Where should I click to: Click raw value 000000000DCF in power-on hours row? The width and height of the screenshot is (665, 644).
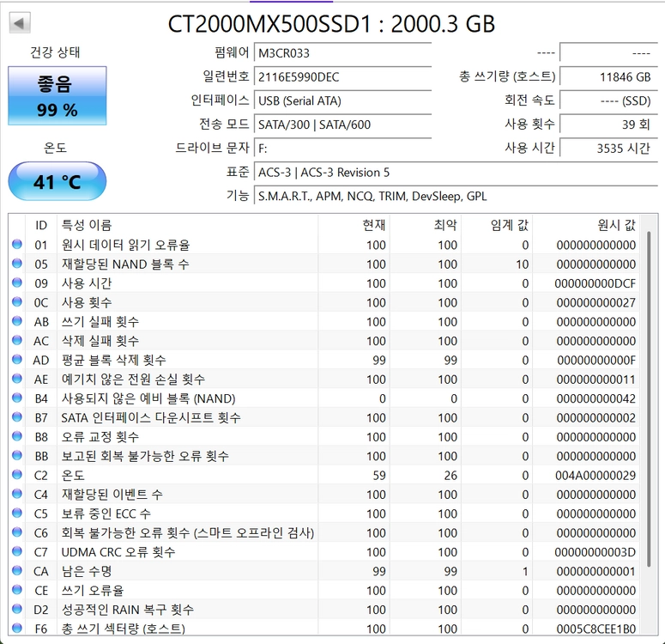(595, 283)
